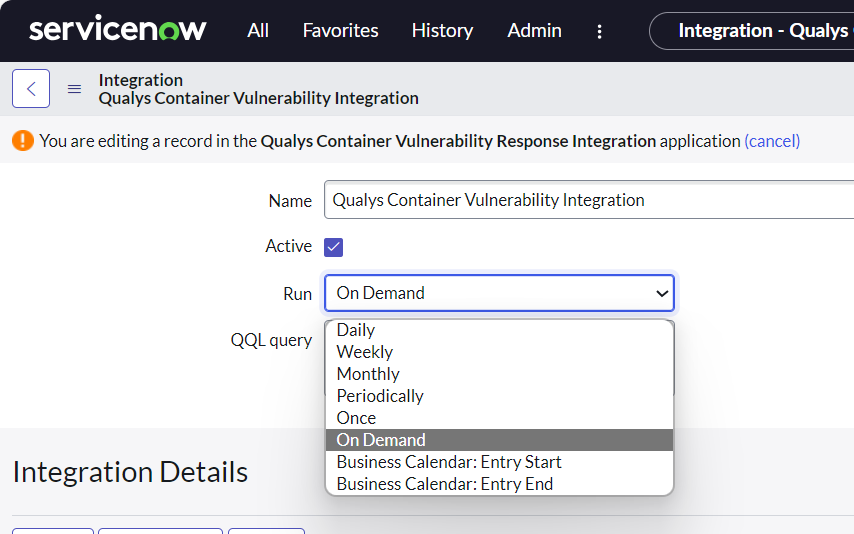Choose Monthly in the Run list
The width and height of the screenshot is (854, 534).
499,374
